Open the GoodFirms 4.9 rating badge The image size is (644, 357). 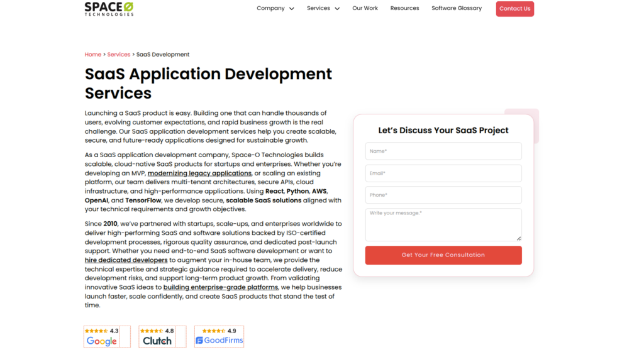point(219,337)
